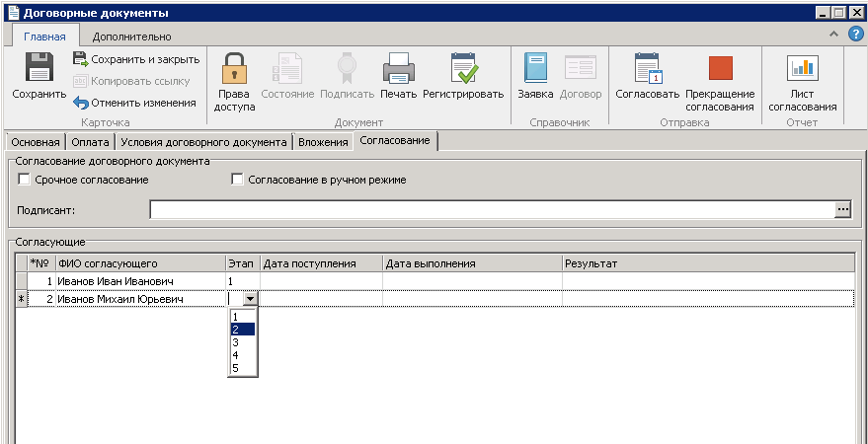Screen dimensions: 868x444
Task: Click Отменить изменения undo button
Action: coord(133,103)
